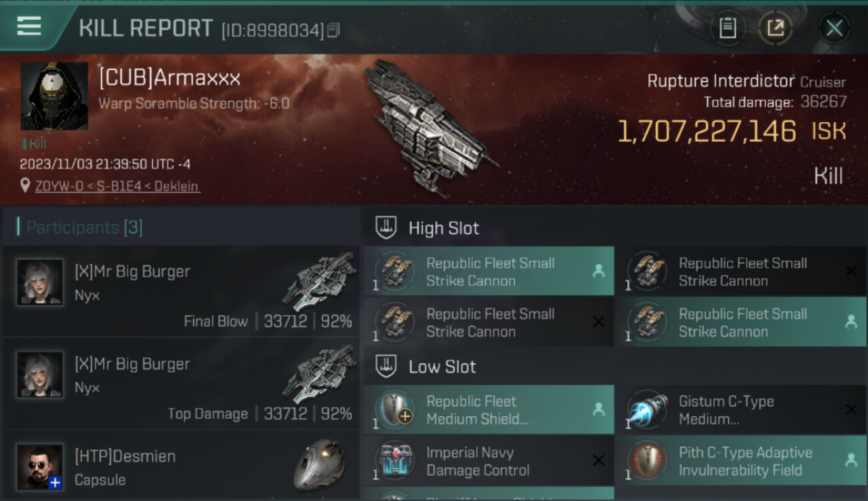View Armaxxx pilot portrait

click(x=54, y=96)
